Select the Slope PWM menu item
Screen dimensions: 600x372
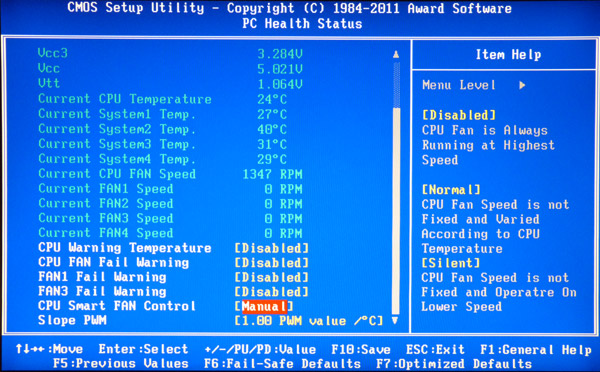pos(72,320)
